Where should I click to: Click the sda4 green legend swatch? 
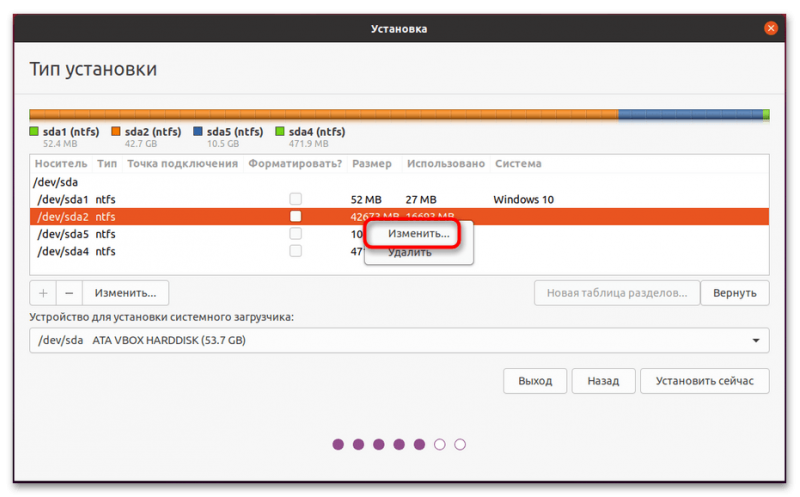280,132
